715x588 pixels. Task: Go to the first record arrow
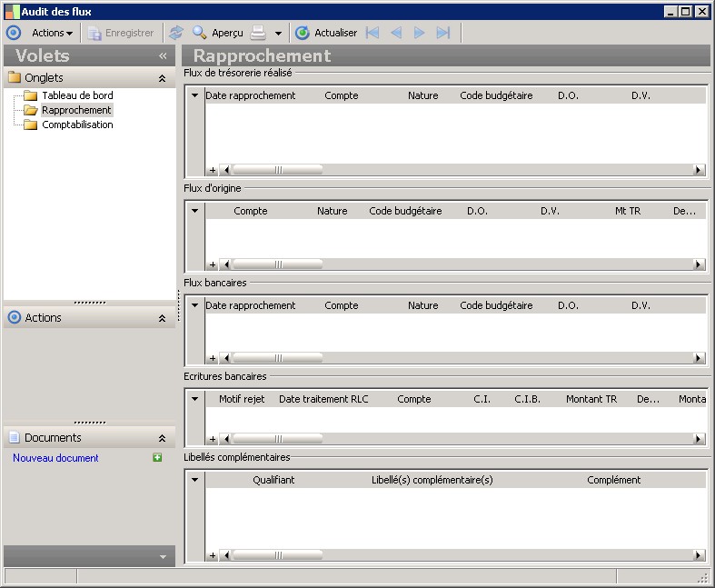(372, 33)
